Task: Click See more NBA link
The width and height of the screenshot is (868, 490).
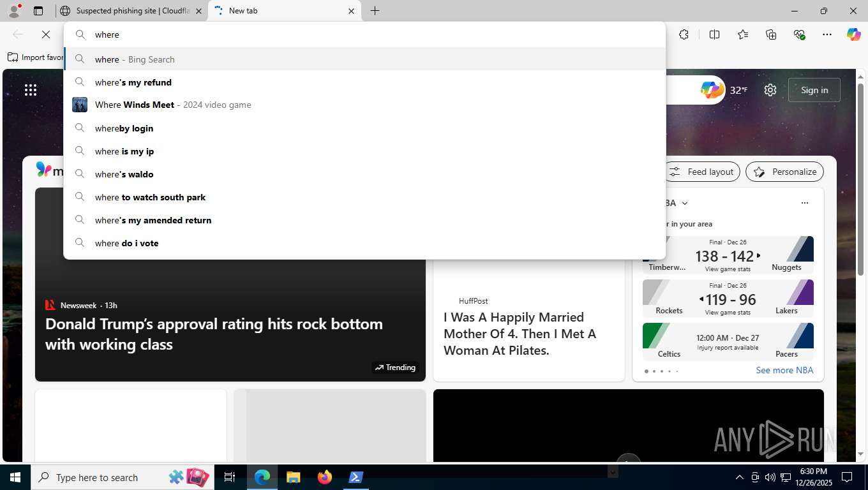Action: [x=784, y=370]
